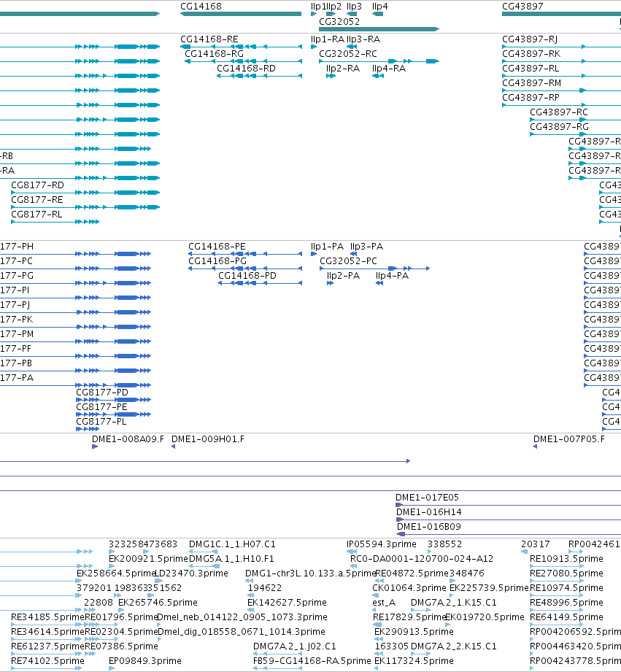Screen dimensions: 621x672
Task: Click protein label Ilp1-PA
Action: [327, 247]
